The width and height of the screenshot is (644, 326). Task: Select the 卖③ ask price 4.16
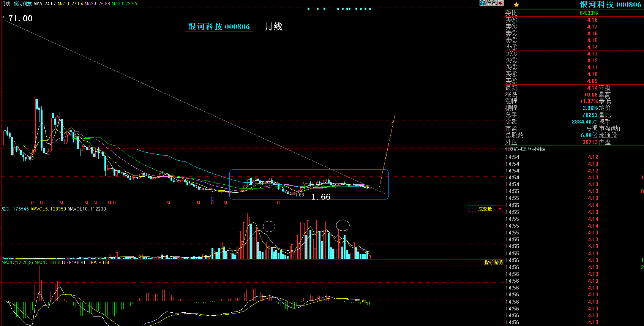pos(592,34)
